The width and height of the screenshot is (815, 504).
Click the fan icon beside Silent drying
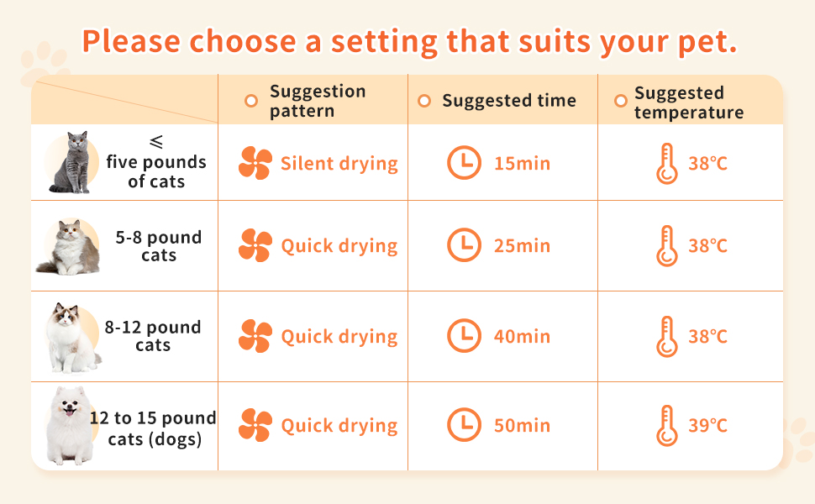pos(255,163)
